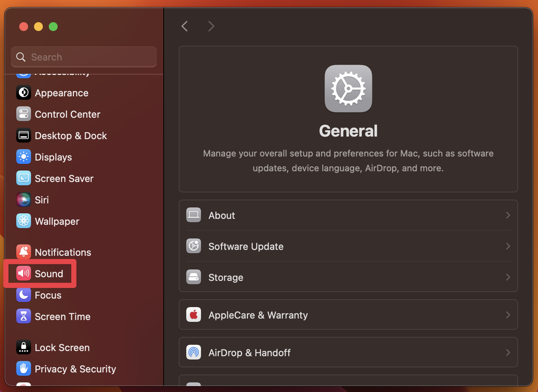Image resolution: width=538 pixels, height=392 pixels.
Task: Click the Privacy & Security hand icon
Action: (x=23, y=368)
